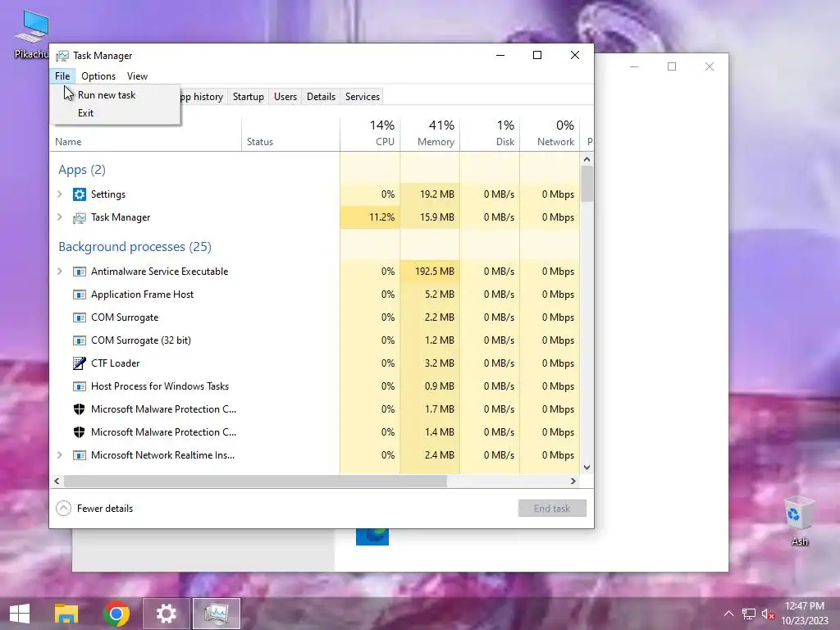Click Task Manager taskbar button
Image resolution: width=840 pixels, height=630 pixels.
tap(217, 614)
